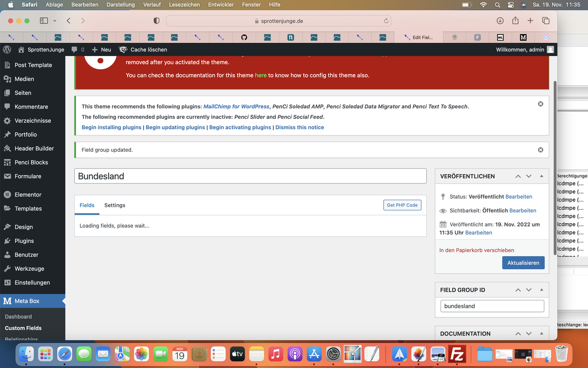Open the Design menu
The width and height of the screenshot is (588, 368).
23,227
